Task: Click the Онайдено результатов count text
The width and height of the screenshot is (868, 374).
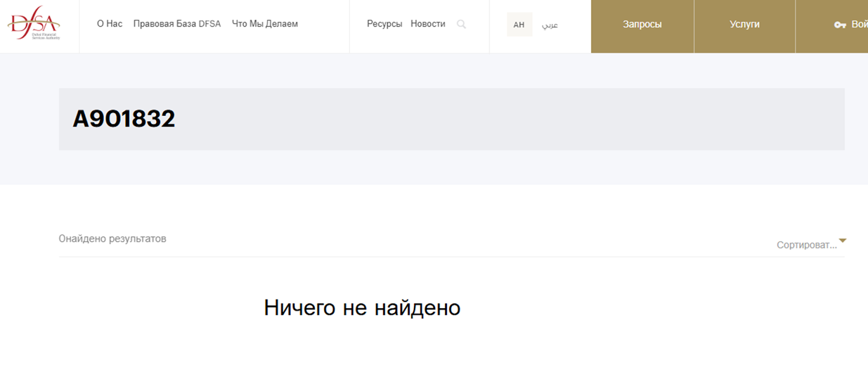Action: [x=112, y=239]
